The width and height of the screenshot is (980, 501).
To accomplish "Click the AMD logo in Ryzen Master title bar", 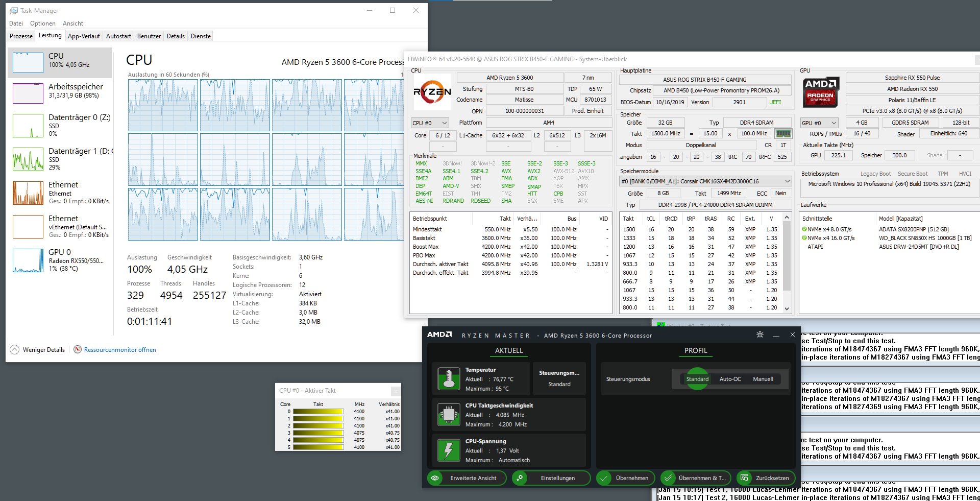I will point(439,335).
